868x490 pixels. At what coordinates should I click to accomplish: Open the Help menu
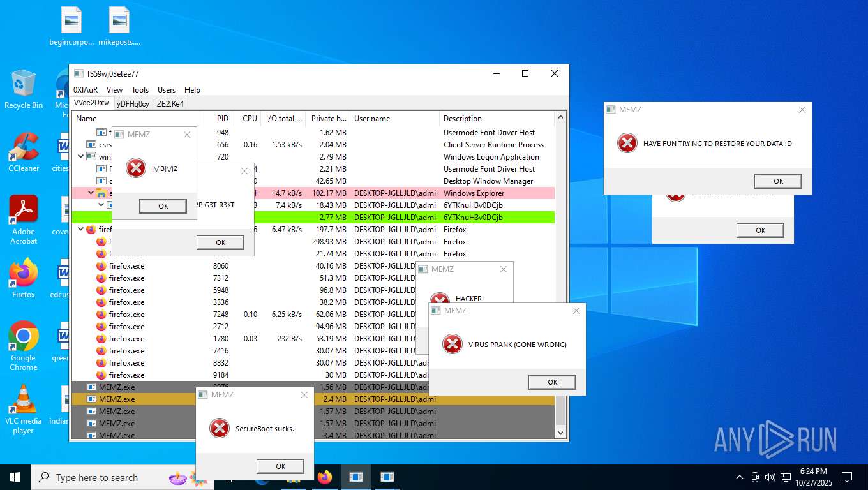point(192,90)
